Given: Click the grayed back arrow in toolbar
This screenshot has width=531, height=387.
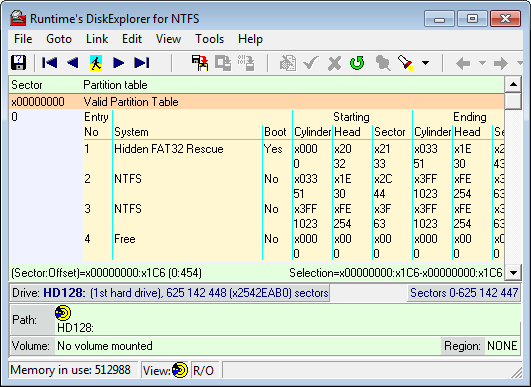Looking at the screenshot, I should pos(463,63).
